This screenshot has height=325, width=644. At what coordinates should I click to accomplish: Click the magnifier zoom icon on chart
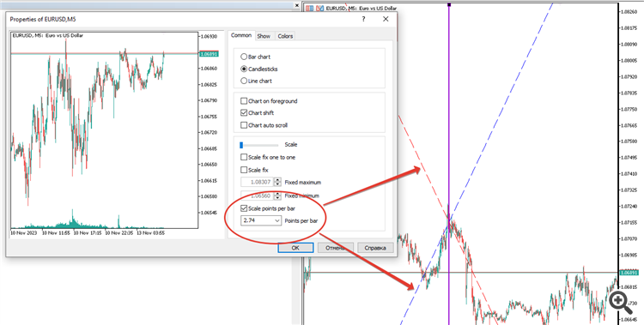[x=619, y=303]
